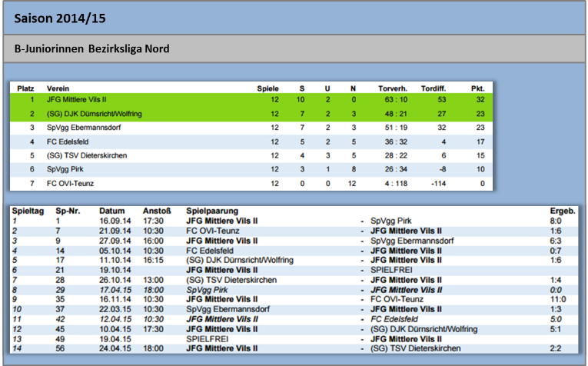Click the match date '19.04.15'

coord(115,339)
